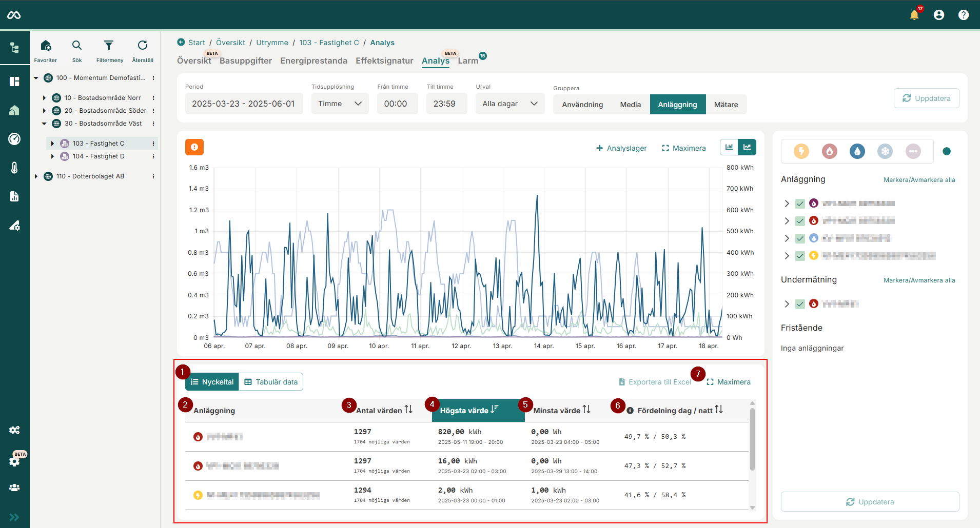Click Markera/Avmarkera alla for Anläggning
980x528 pixels.
click(919, 180)
